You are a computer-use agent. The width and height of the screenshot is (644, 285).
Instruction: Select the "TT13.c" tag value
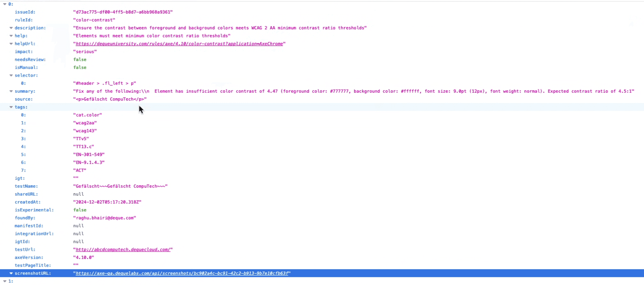tap(84, 147)
